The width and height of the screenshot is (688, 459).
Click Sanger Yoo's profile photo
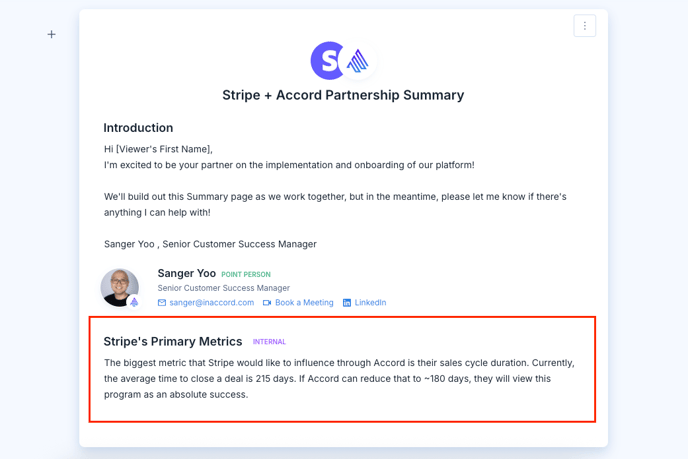point(119,287)
